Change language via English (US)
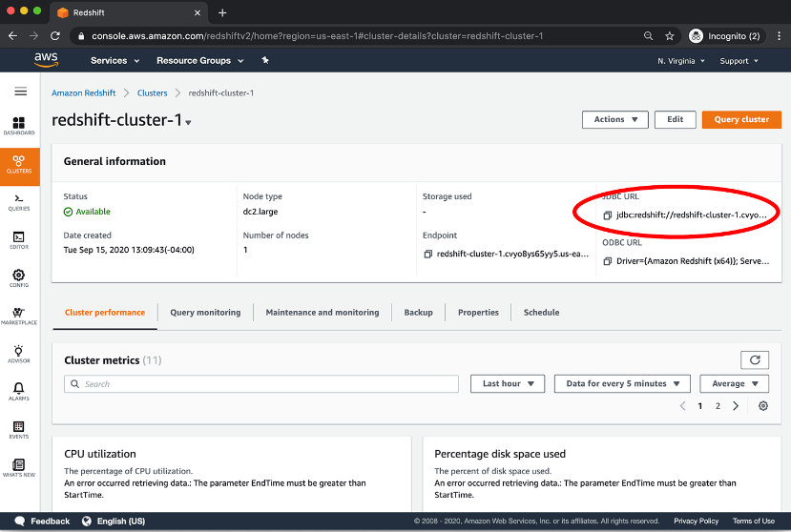 [x=114, y=521]
